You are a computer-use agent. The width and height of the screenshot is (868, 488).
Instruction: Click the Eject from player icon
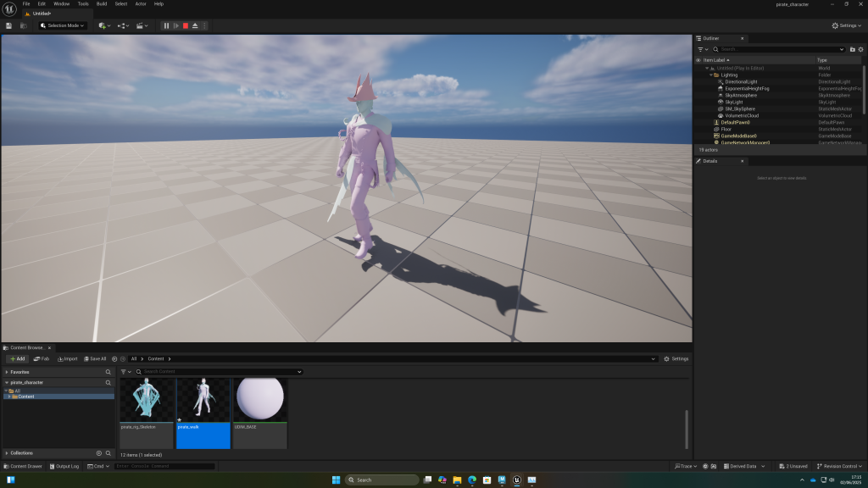coord(195,25)
